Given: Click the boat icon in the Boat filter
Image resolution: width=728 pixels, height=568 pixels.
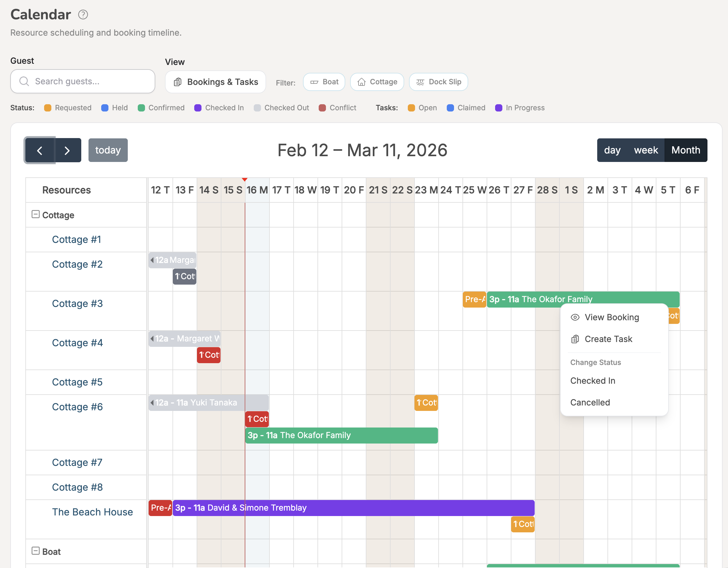Looking at the screenshot, I should (x=314, y=82).
